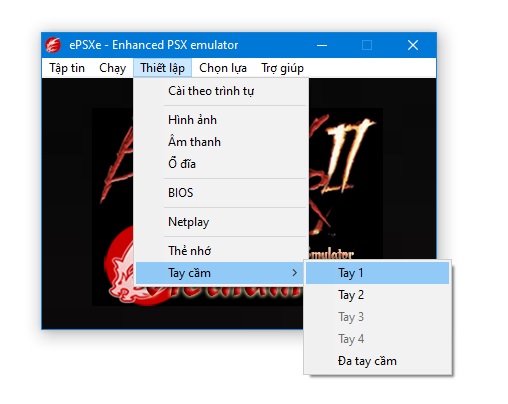Screen dimensions: 508x404
Task: Select Tay 1 in the submenu
Action: pos(378,273)
